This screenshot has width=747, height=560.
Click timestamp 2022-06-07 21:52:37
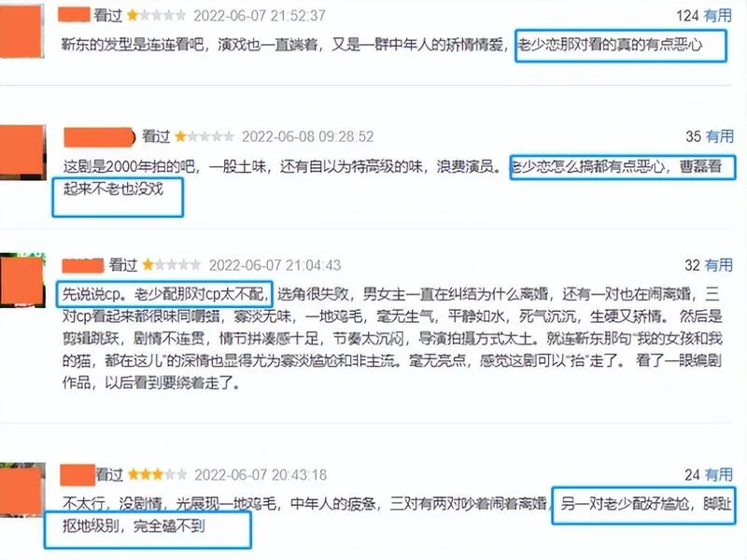point(260,16)
